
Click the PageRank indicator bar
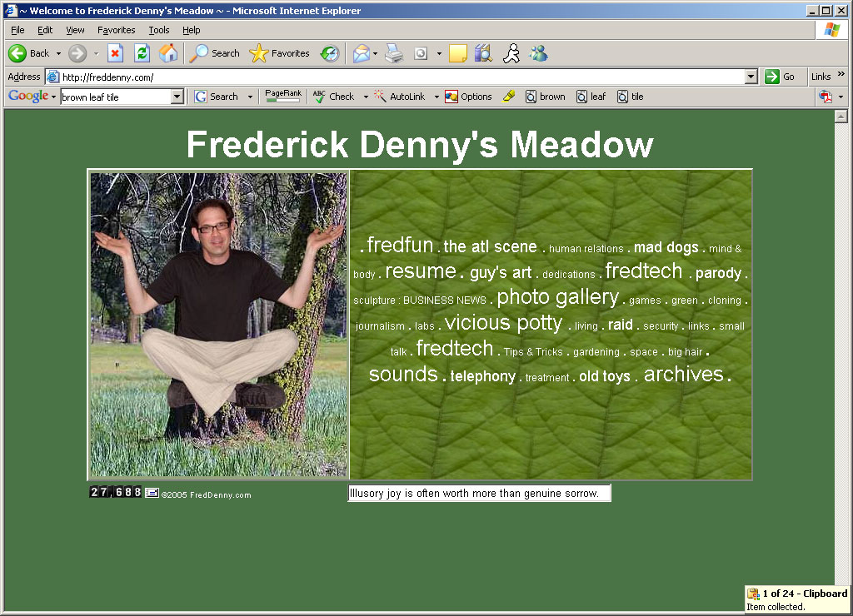click(282, 97)
